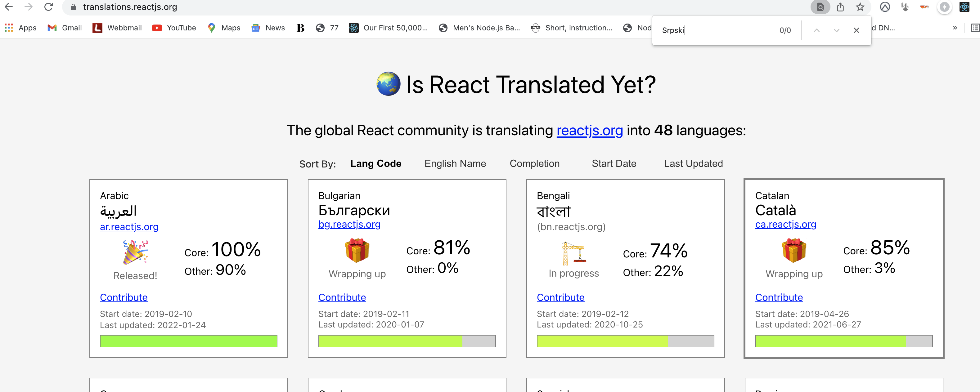Click the find-in-page text field containing Srpski
The width and height of the screenshot is (980, 392).
click(717, 30)
